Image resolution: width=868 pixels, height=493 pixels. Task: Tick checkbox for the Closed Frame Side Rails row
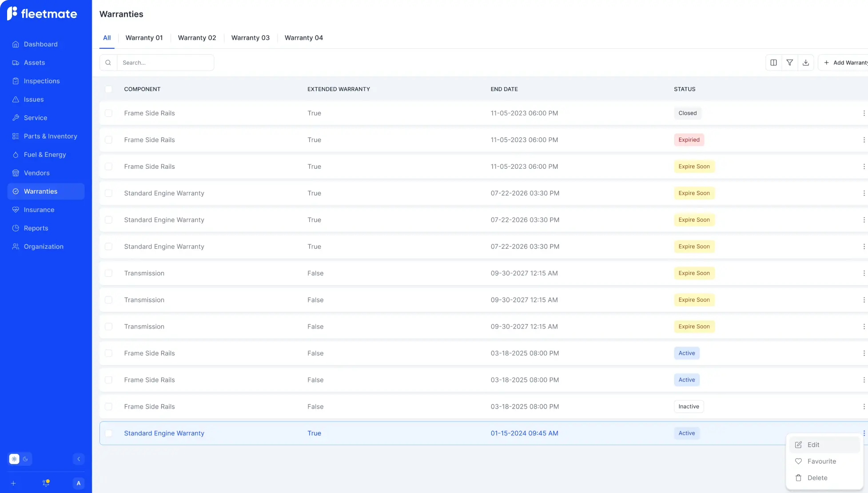(x=108, y=113)
